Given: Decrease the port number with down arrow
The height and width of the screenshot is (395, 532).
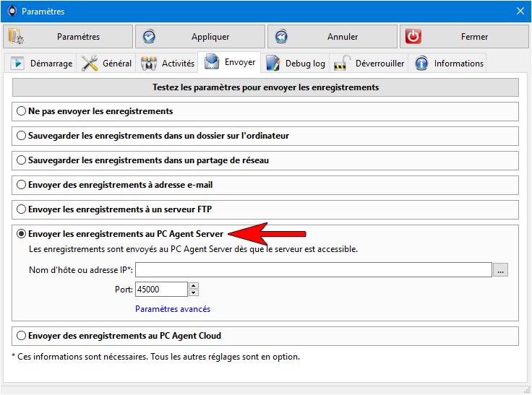Looking at the screenshot, I should tap(194, 292).
